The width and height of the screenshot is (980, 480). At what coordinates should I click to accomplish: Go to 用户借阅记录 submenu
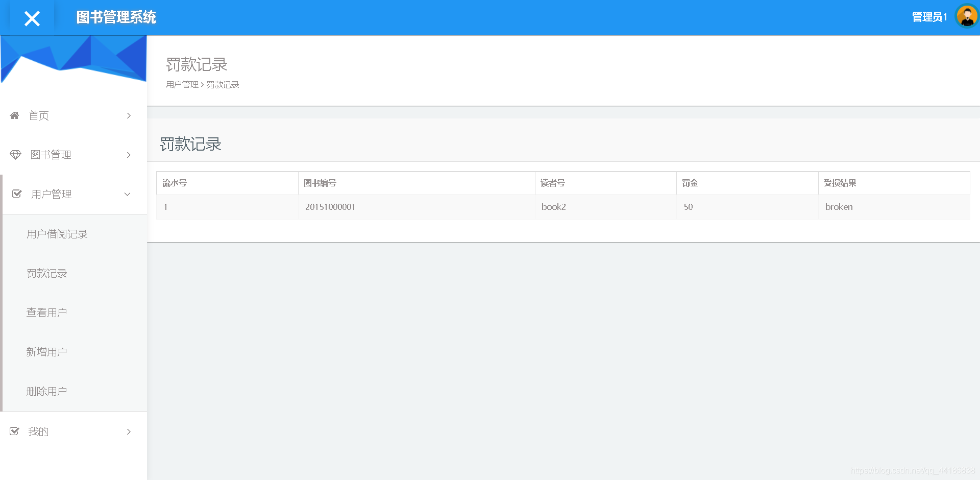[57, 234]
